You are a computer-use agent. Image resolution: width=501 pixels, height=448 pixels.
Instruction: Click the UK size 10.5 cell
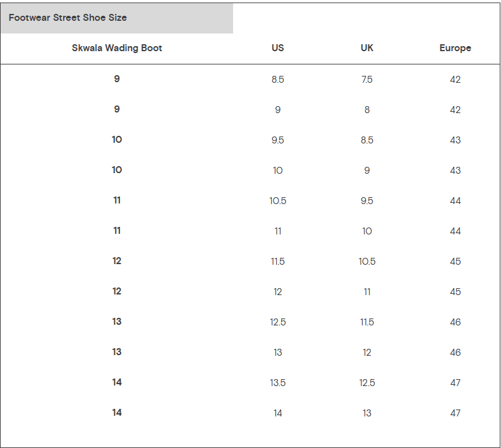367,262
